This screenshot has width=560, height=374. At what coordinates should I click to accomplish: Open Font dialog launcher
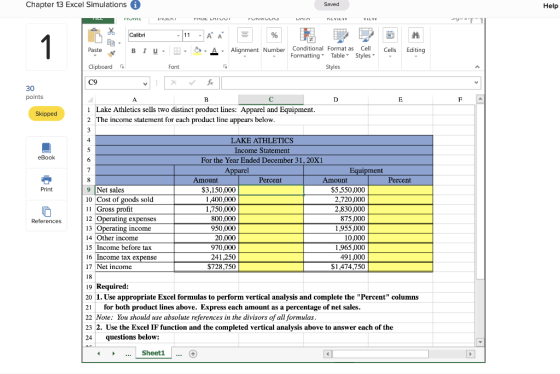click(225, 66)
